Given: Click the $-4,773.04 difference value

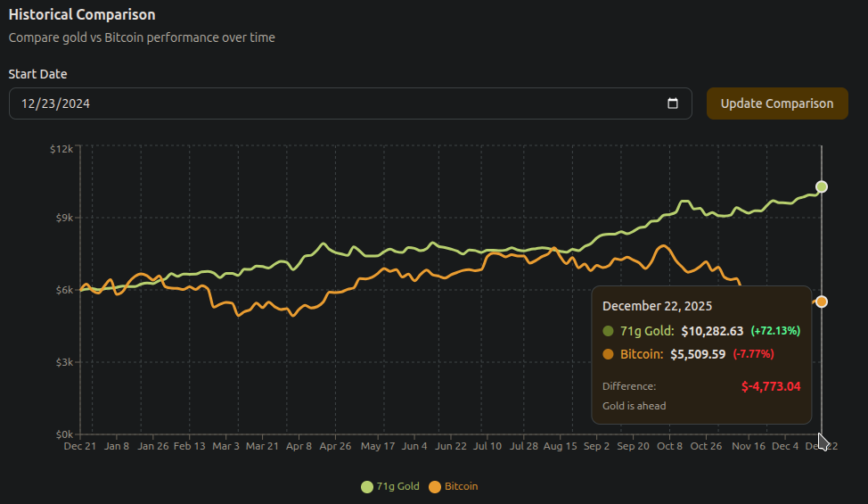Looking at the screenshot, I should tap(771, 386).
